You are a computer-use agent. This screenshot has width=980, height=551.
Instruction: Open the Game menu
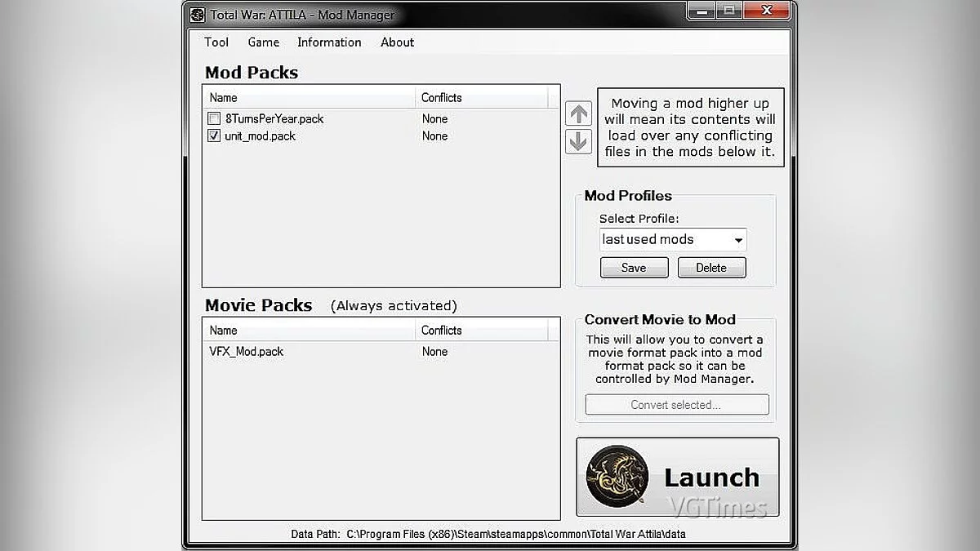coord(264,42)
